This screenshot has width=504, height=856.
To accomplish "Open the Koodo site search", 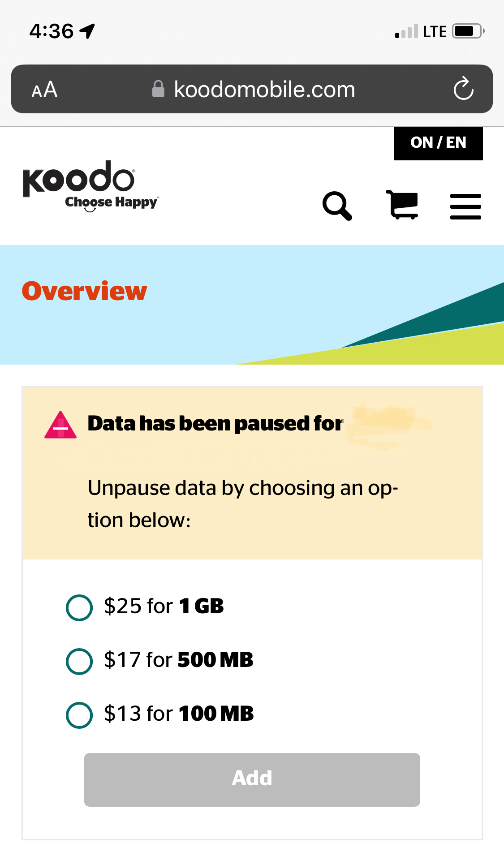I will (337, 206).
